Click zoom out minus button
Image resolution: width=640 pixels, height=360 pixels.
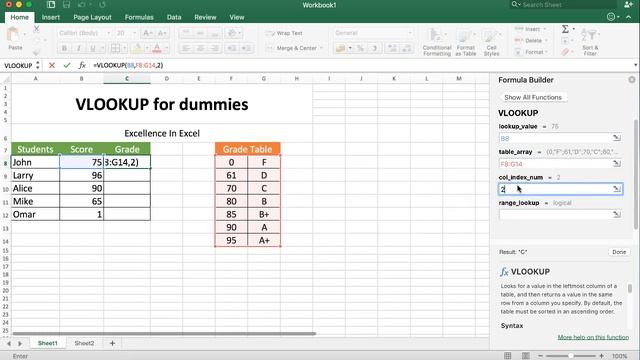coord(540,356)
